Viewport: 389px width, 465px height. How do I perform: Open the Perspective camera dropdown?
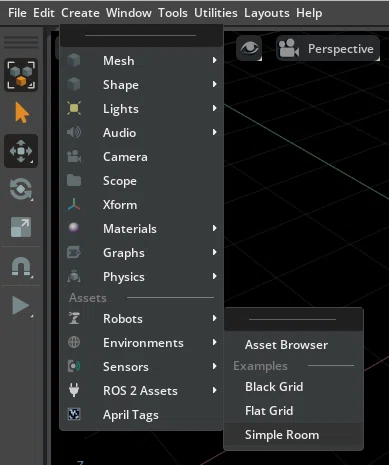[x=328, y=49]
